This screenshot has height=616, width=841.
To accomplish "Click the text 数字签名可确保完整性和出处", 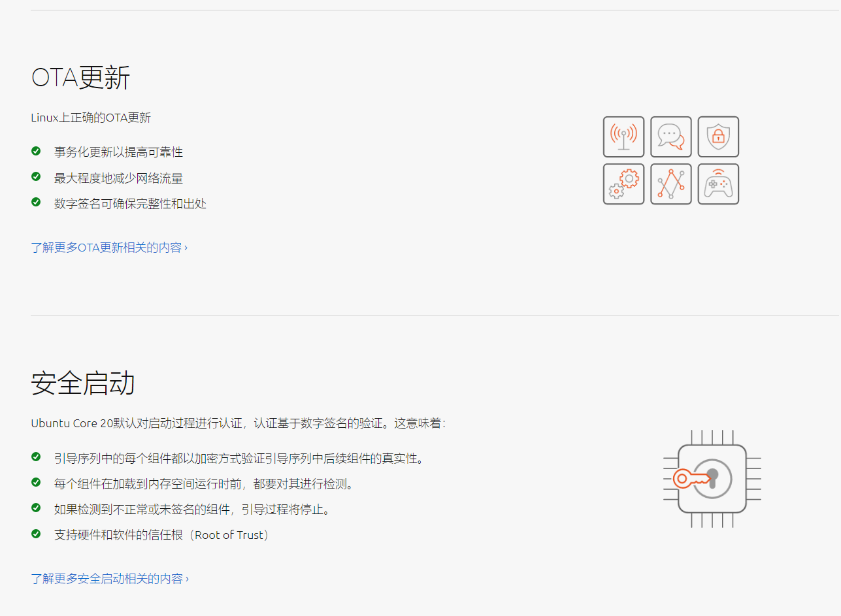I will pyautogui.click(x=130, y=203).
